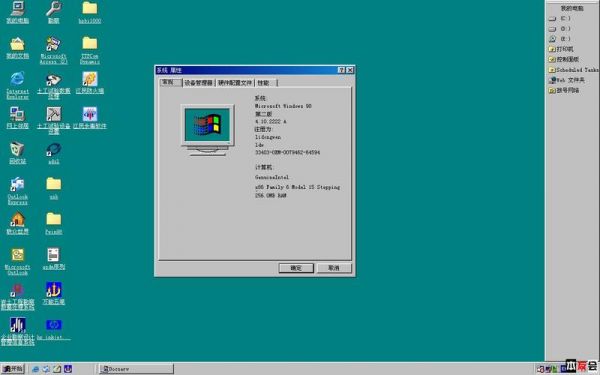
Task: Click the Document taskbar button
Action: pos(136,369)
